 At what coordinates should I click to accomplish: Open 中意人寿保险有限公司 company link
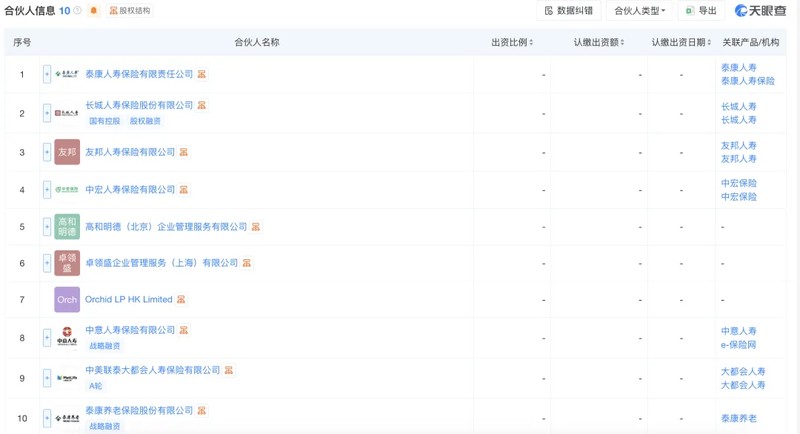click(130, 330)
